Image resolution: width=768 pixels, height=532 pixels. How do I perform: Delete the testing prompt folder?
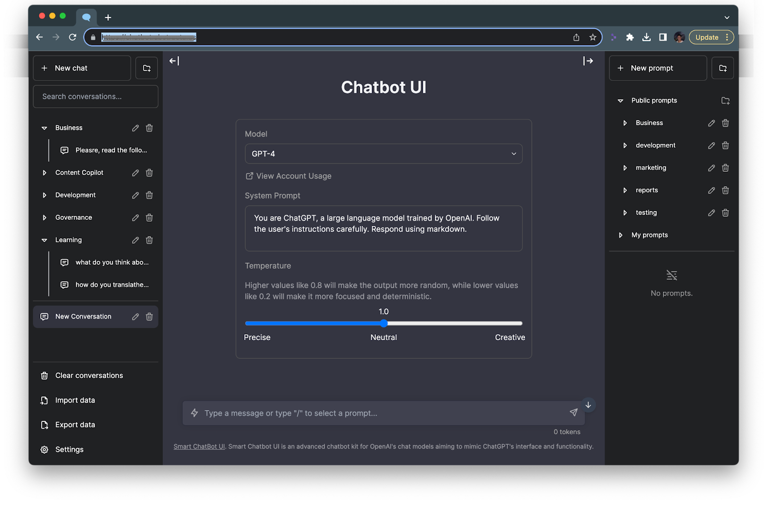click(x=725, y=213)
